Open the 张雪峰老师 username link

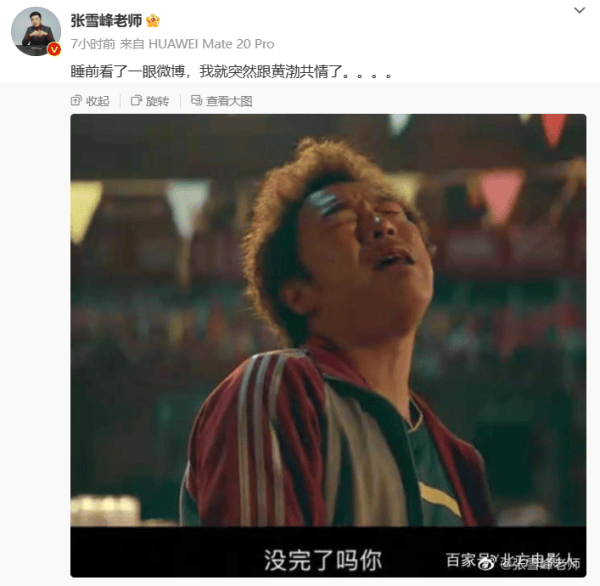click(106, 20)
